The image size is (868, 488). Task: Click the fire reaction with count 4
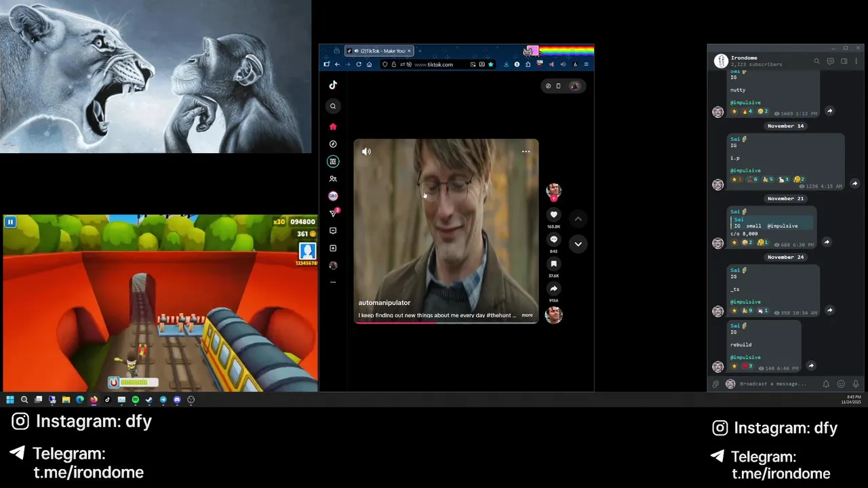pyautogui.click(x=747, y=111)
